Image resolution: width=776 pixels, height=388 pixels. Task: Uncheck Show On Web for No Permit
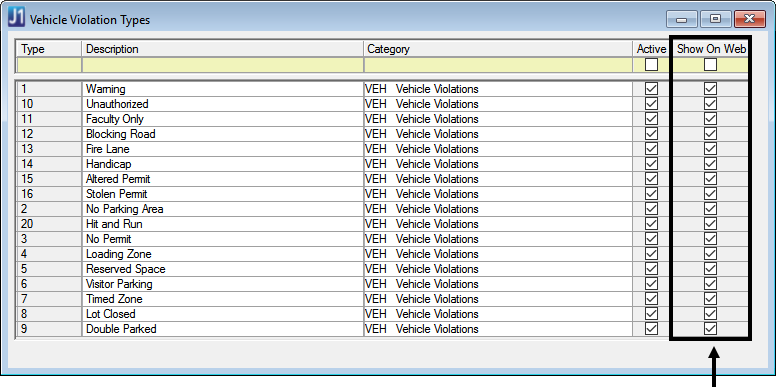711,239
